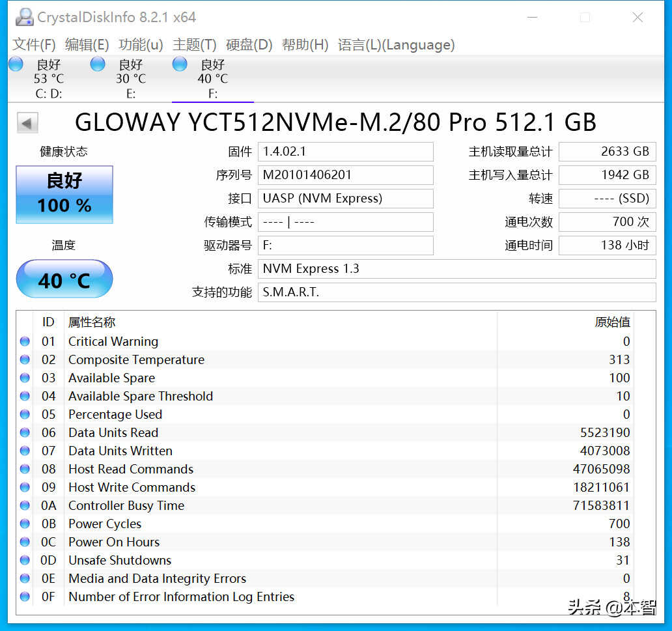
Task: Click the Composite Temperature status dot
Action: pyautogui.click(x=25, y=359)
